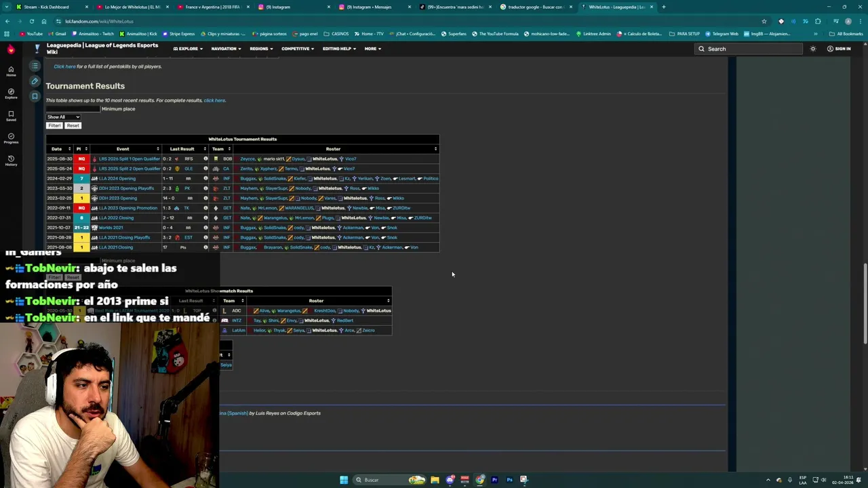
Task: Sort table by Roster column
Action: 336,149
